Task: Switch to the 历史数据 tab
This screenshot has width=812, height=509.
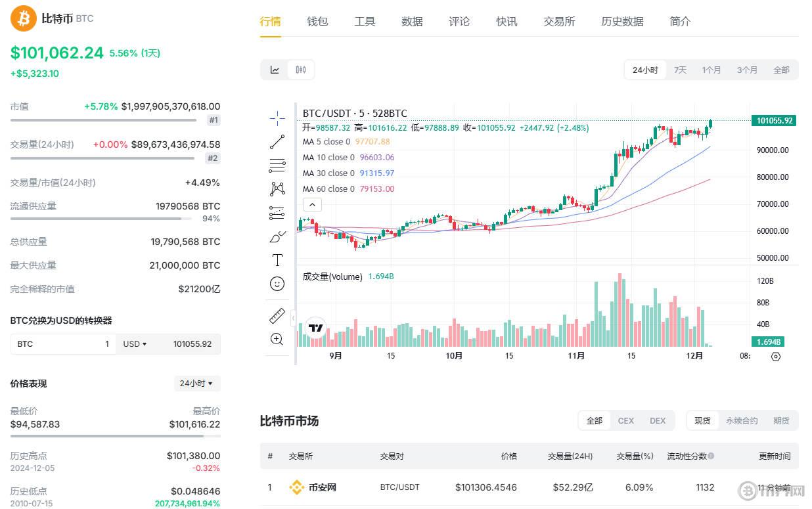Action: pyautogui.click(x=622, y=21)
